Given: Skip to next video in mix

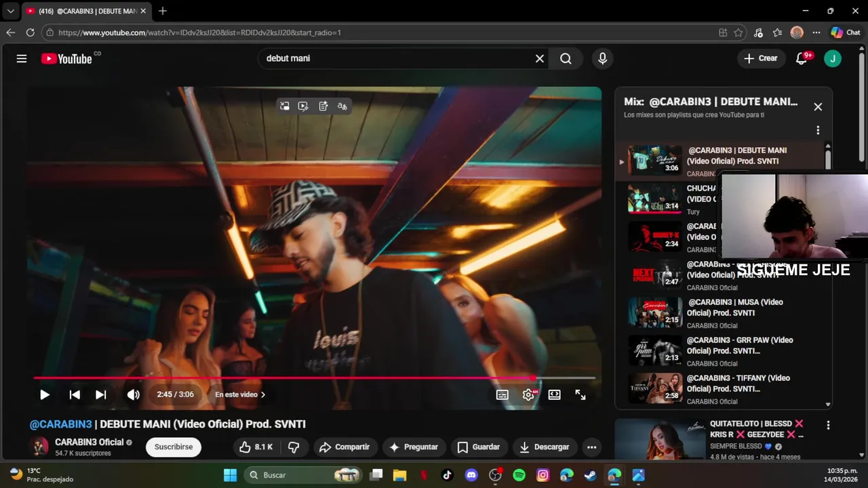Looking at the screenshot, I should coord(101,394).
